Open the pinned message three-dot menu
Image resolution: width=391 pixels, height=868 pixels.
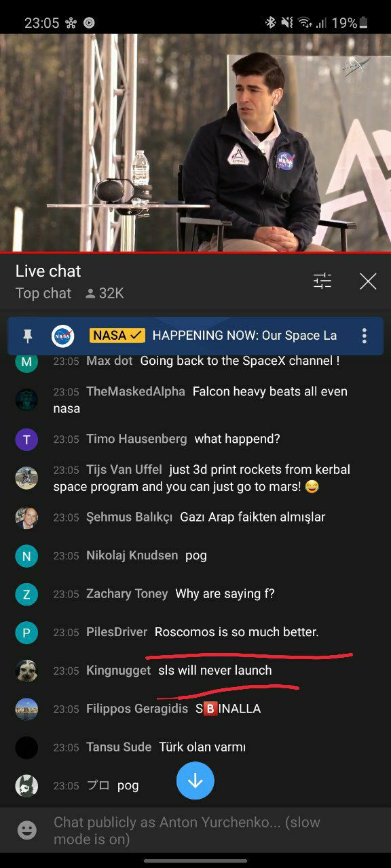click(x=365, y=336)
